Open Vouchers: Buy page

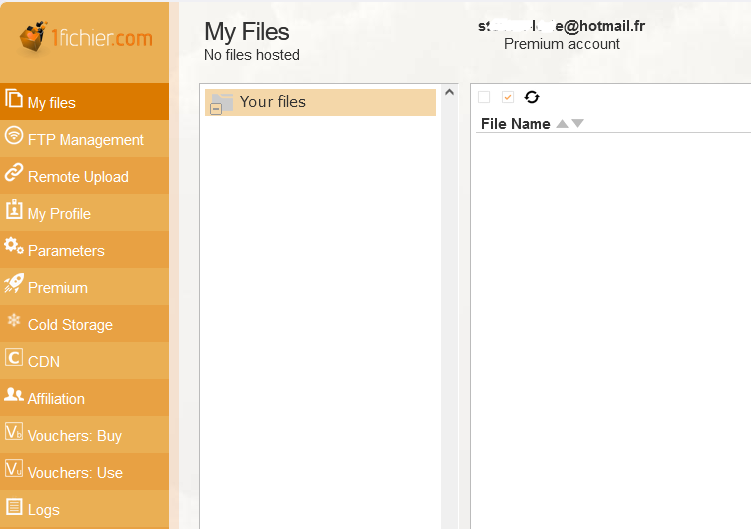(x=75, y=435)
